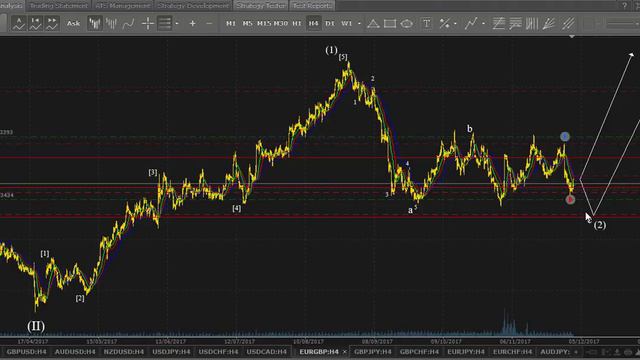Switch to candlestick chart type
640x360 pixels.
pyautogui.click(x=95, y=24)
